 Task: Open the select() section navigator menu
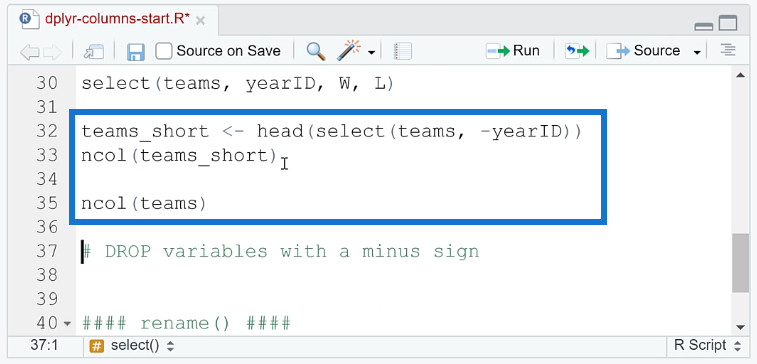[132, 346]
